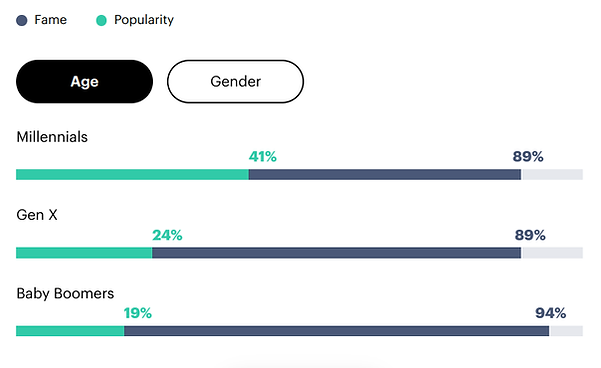
Task: Click the Millennials 41% popularity value
Action: (x=263, y=156)
